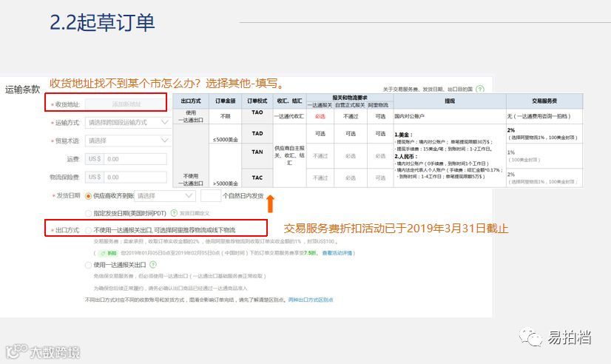Click the TAO order mode cell
The image size is (611, 364).
point(257,116)
